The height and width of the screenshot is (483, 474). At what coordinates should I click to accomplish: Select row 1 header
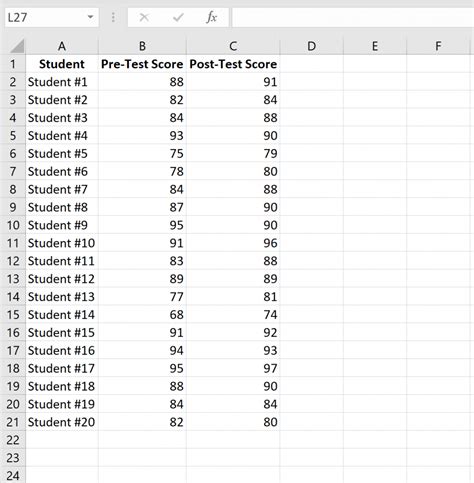click(x=13, y=64)
